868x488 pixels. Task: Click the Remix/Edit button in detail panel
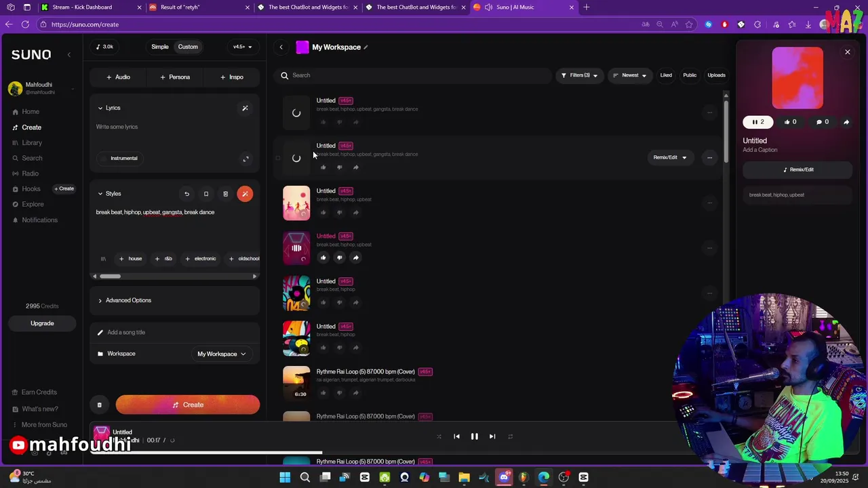point(797,169)
